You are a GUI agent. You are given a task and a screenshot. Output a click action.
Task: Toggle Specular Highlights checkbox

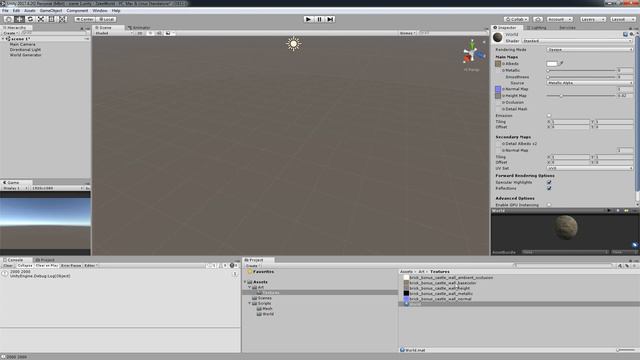pyautogui.click(x=549, y=182)
